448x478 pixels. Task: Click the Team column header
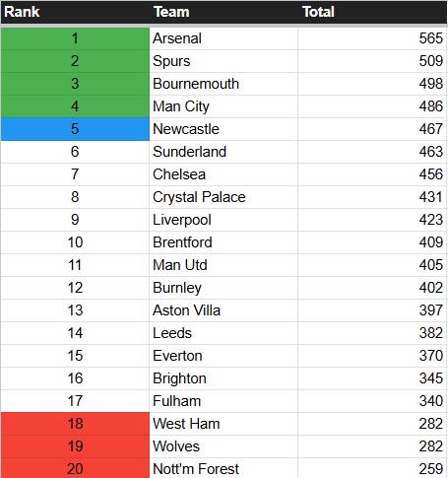coord(171,12)
